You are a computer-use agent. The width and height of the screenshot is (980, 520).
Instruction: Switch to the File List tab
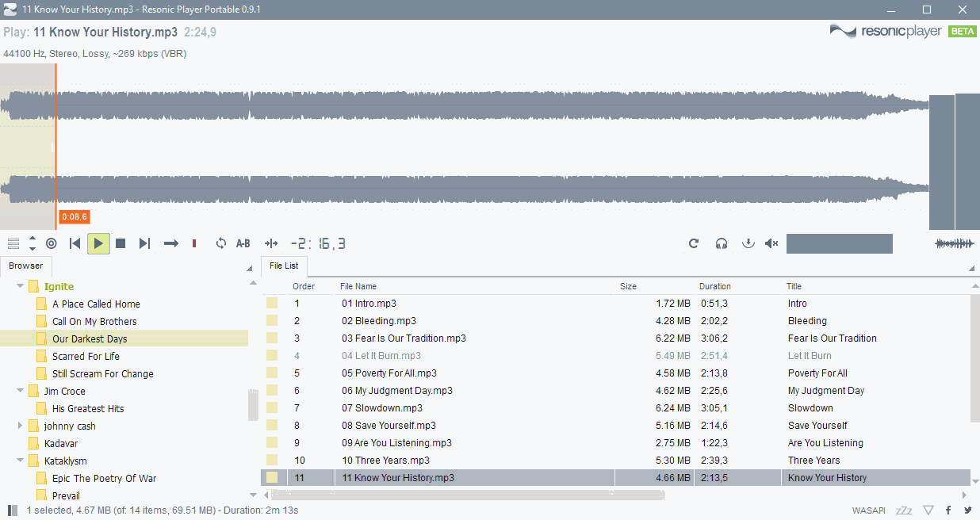[284, 266]
